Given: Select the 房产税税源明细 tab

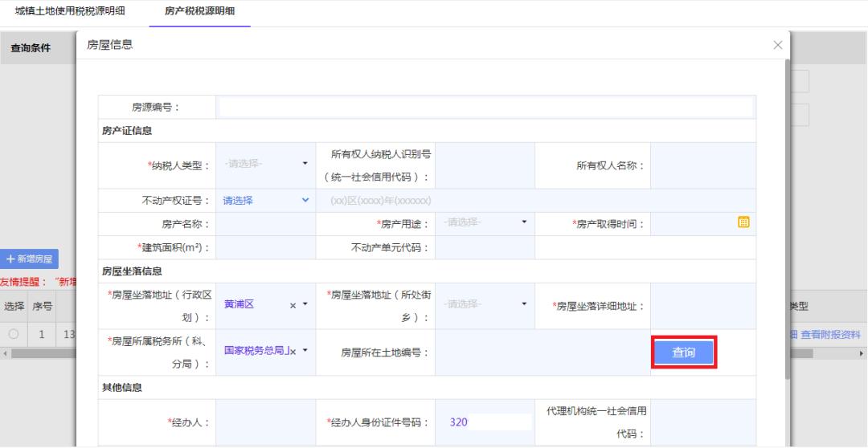Looking at the screenshot, I should tap(200, 11).
